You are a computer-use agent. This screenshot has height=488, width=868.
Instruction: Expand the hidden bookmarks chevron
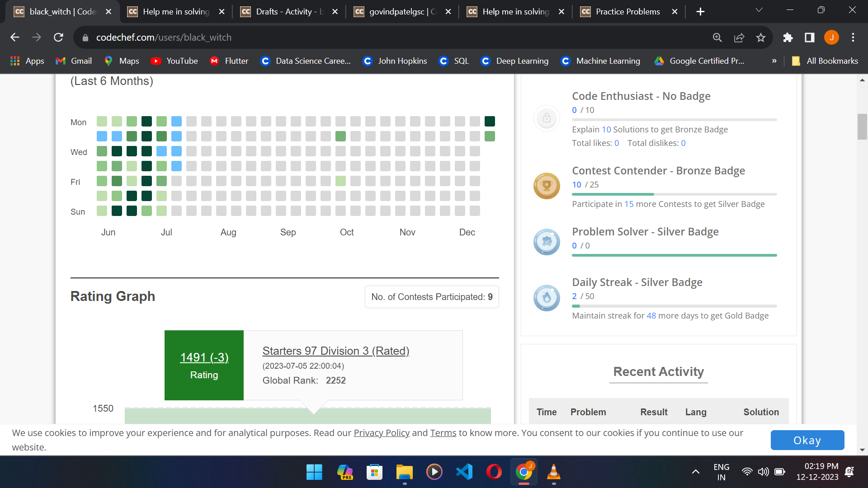tap(774, 61)
